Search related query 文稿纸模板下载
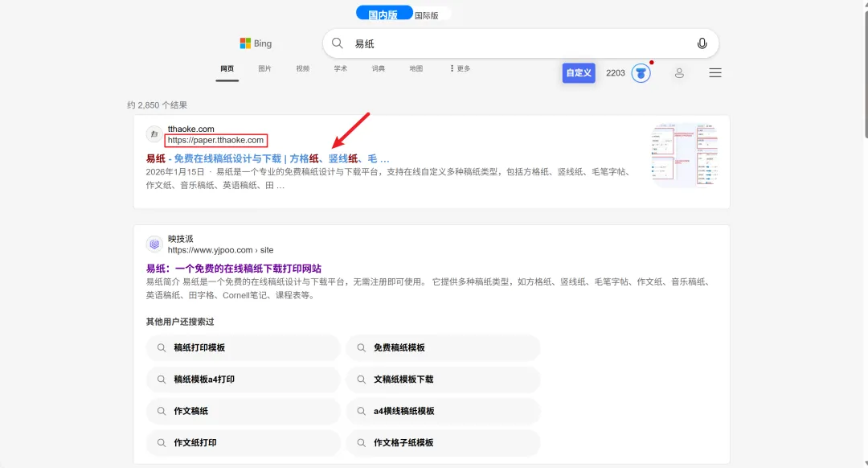This screenshot has height=468, width=868. click(443, 380)
